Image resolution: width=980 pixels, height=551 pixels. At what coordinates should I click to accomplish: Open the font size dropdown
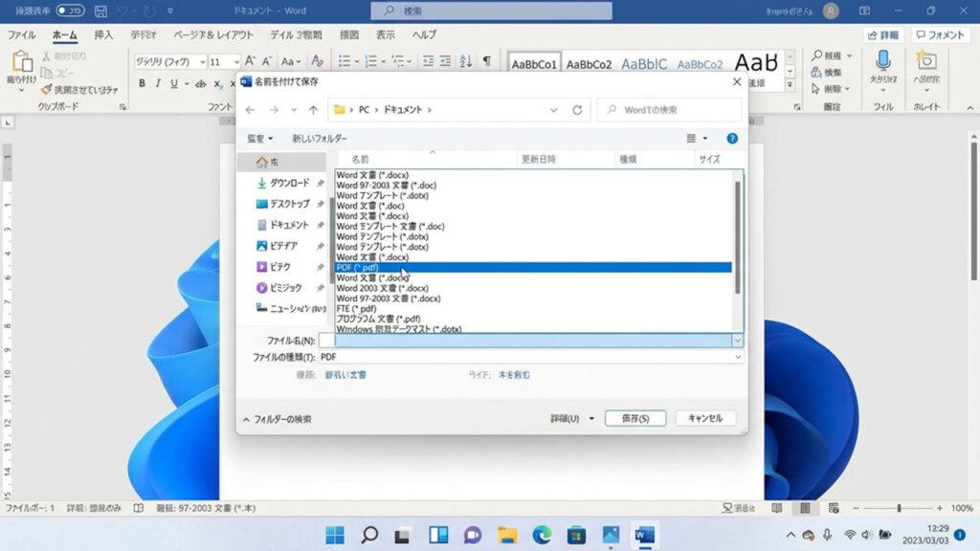click(x=235, y=61)
